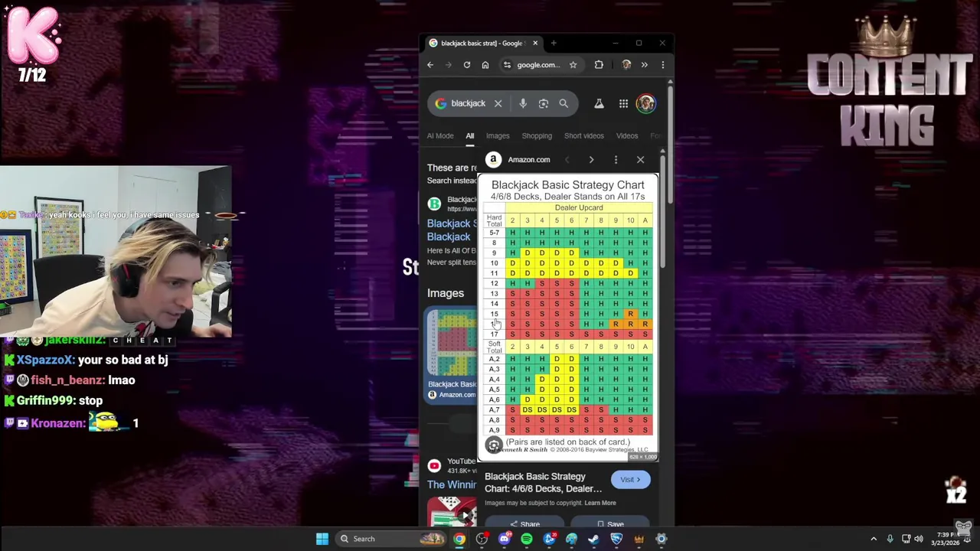Open Chrome's three-dot main menu

point(663,65)
